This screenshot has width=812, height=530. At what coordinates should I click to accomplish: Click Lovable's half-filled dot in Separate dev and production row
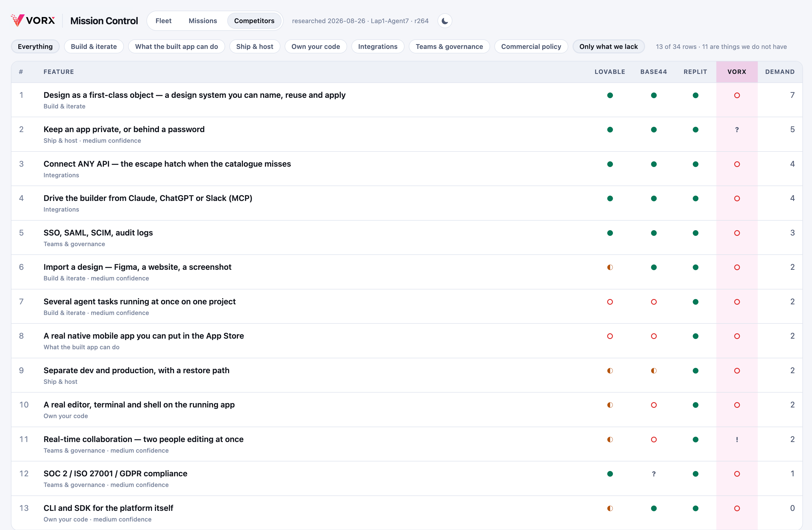(x=610, y=371)
